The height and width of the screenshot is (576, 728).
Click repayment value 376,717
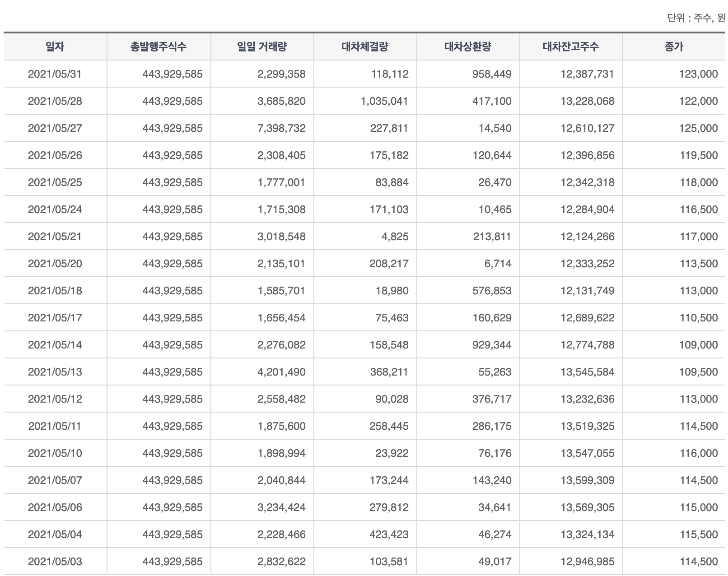[x=492, y=399]
